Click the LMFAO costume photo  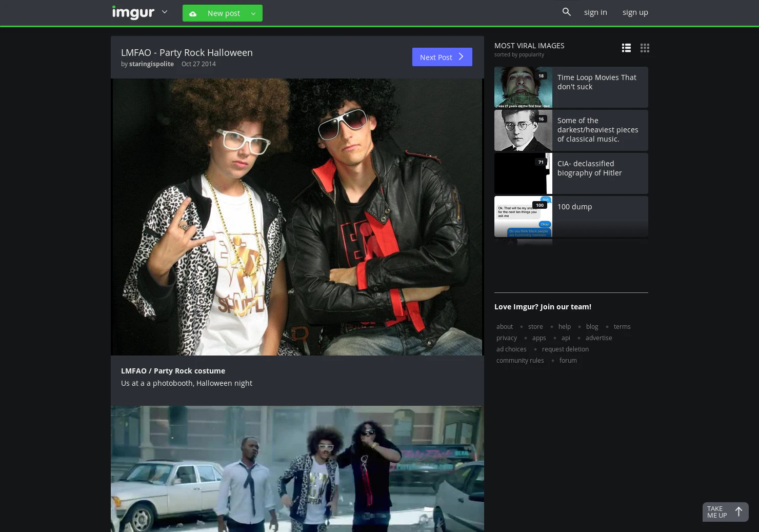297,217
